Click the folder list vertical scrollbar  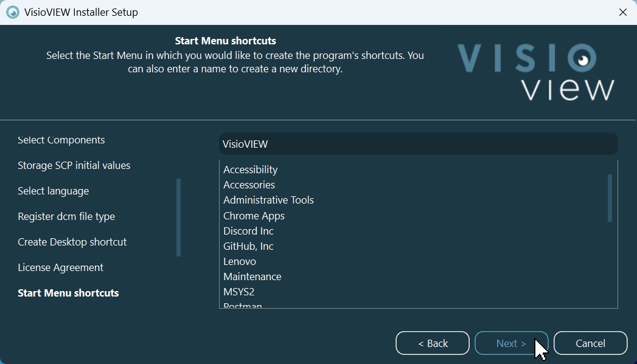(610, 198)
